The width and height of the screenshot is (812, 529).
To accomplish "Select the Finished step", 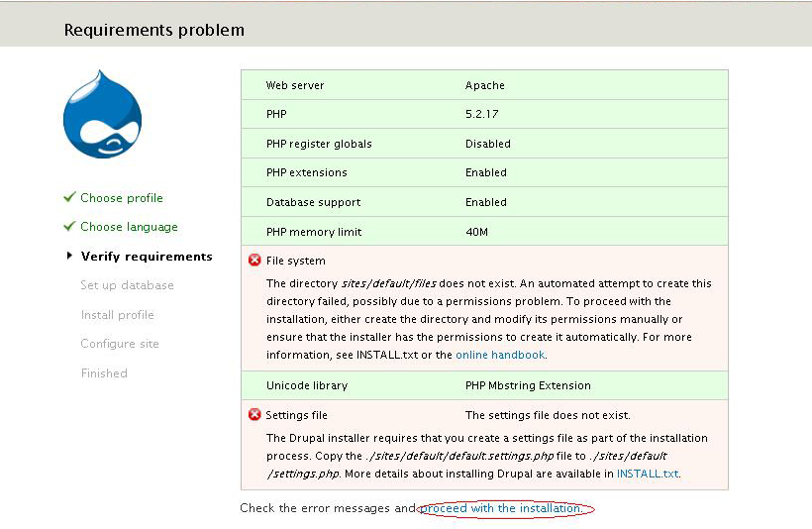I will coord(104,373).
